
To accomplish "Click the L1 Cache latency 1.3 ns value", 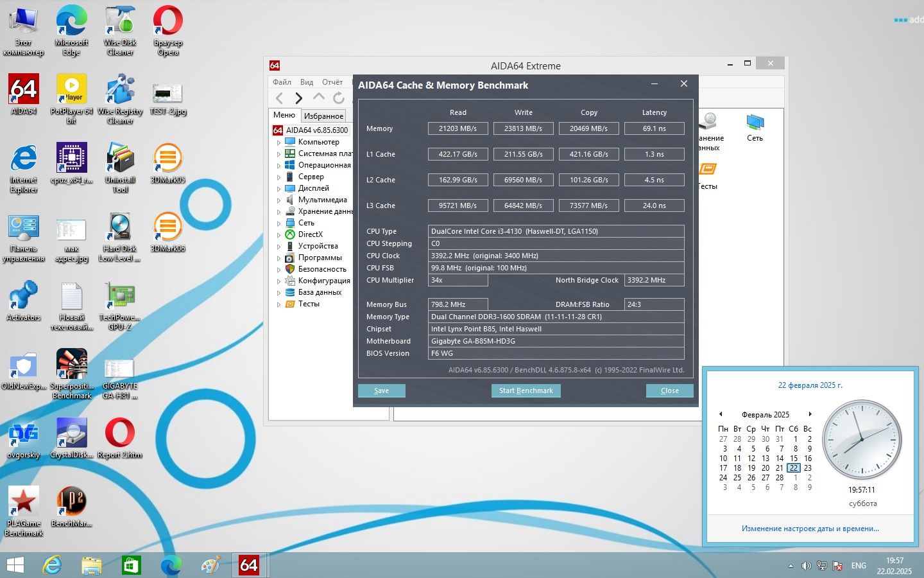I will point(654,154).
